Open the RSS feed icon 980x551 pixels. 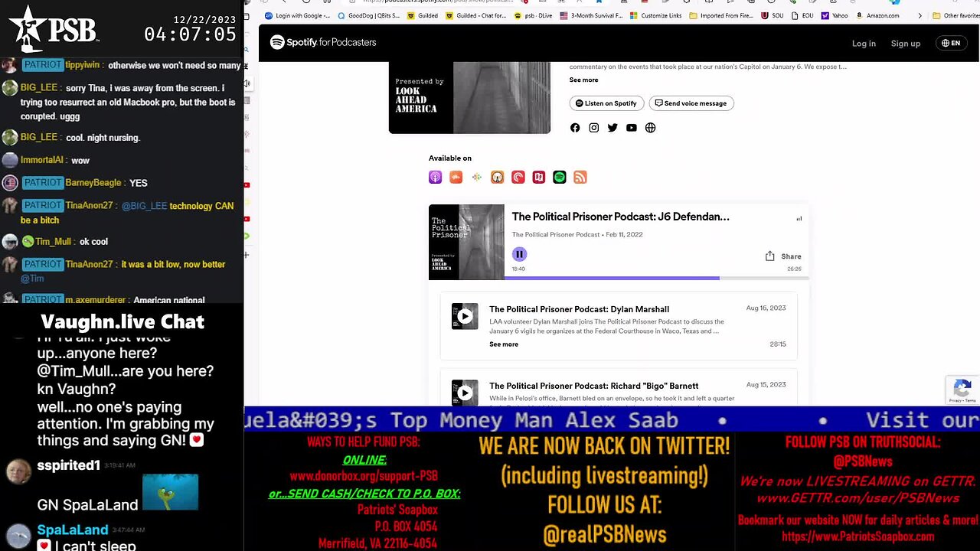580,178
